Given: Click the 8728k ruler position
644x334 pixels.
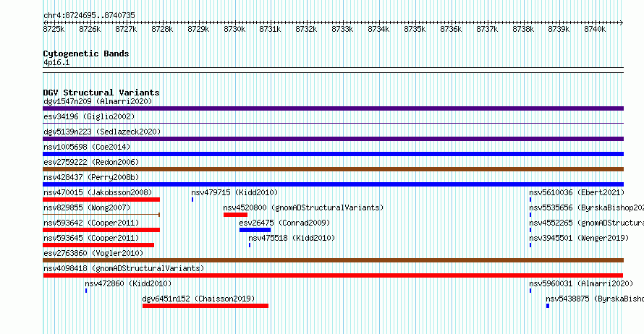Looking at the screenshot, I should (x=162, y=29).
